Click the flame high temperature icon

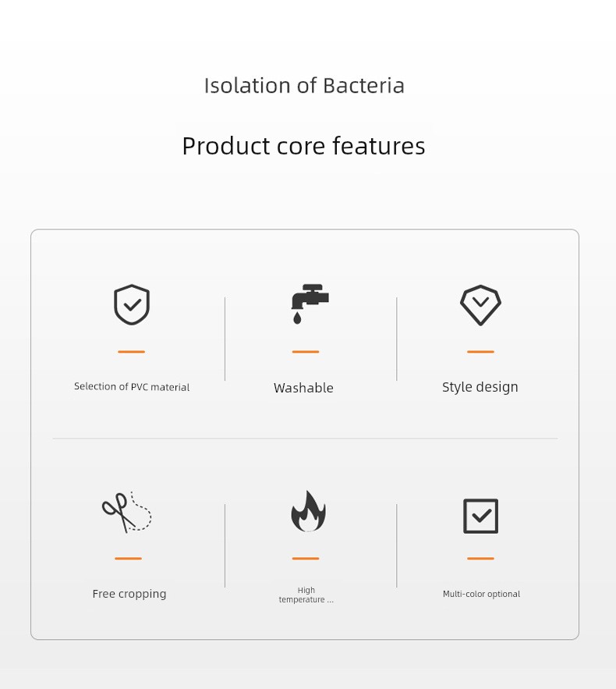(308, 511)
